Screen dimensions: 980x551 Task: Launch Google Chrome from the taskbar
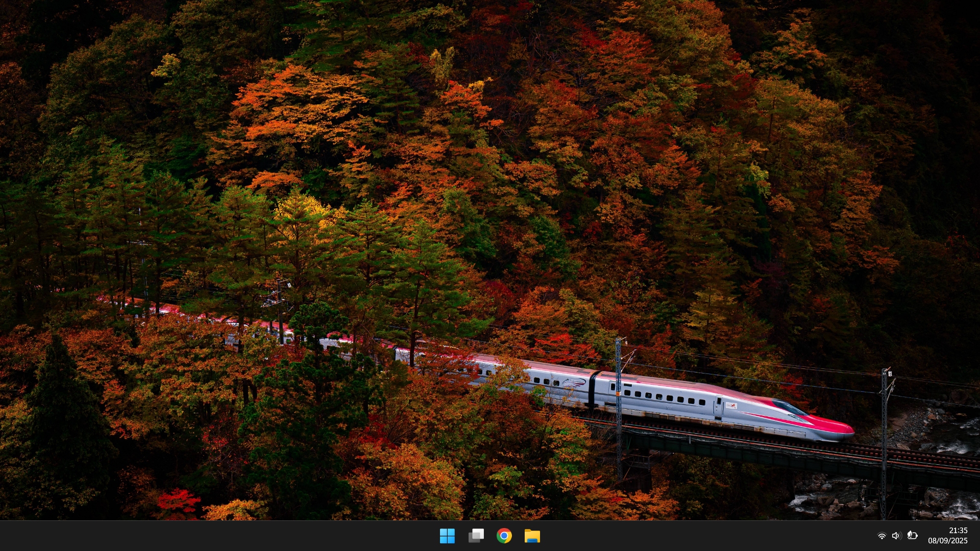pos(504,536)
